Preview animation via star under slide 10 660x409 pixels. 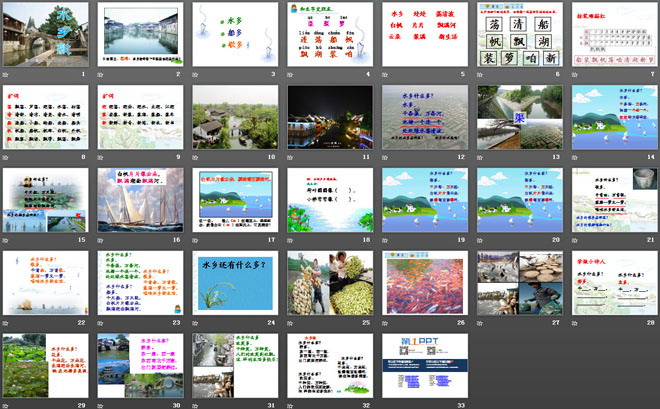[195, 158]
